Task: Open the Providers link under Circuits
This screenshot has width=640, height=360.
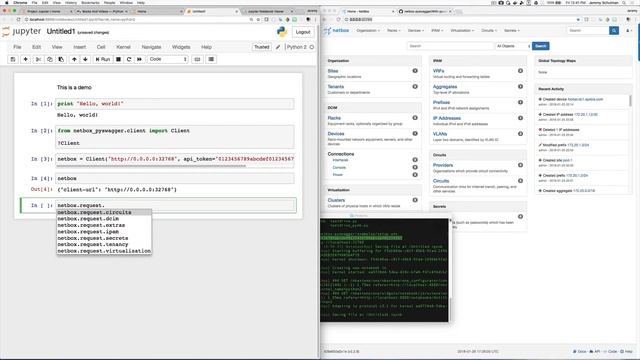Action: pos(443,165)
